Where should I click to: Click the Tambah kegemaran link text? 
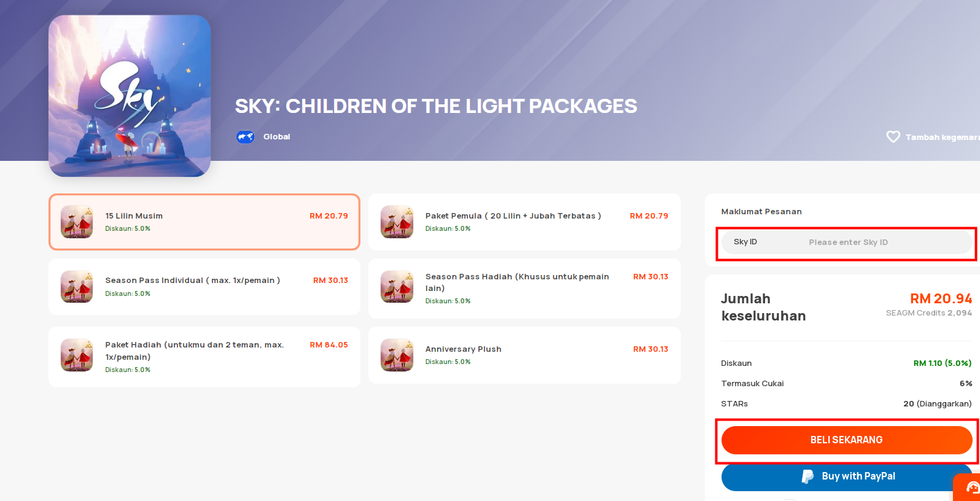pos(943,137)
